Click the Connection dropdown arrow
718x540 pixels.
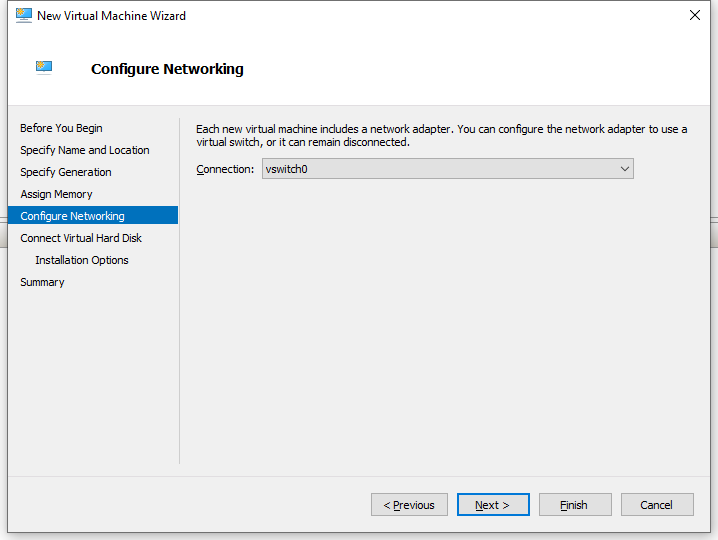625,169
